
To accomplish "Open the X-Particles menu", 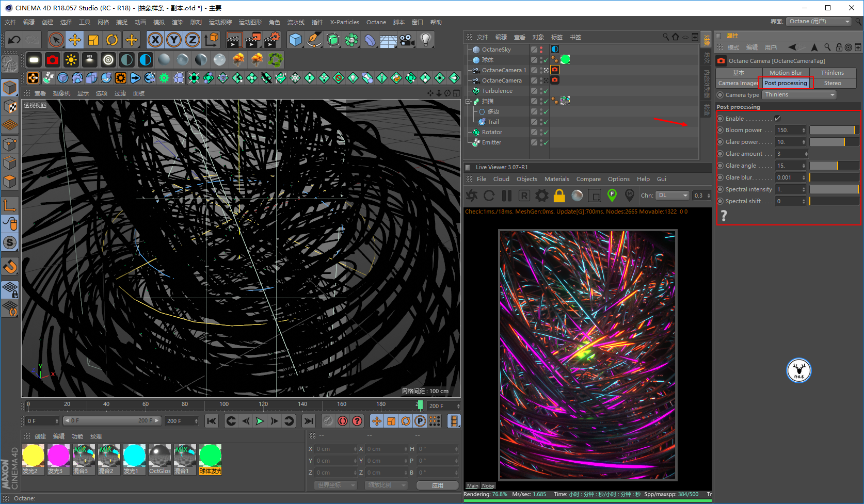I will point(345,22).
